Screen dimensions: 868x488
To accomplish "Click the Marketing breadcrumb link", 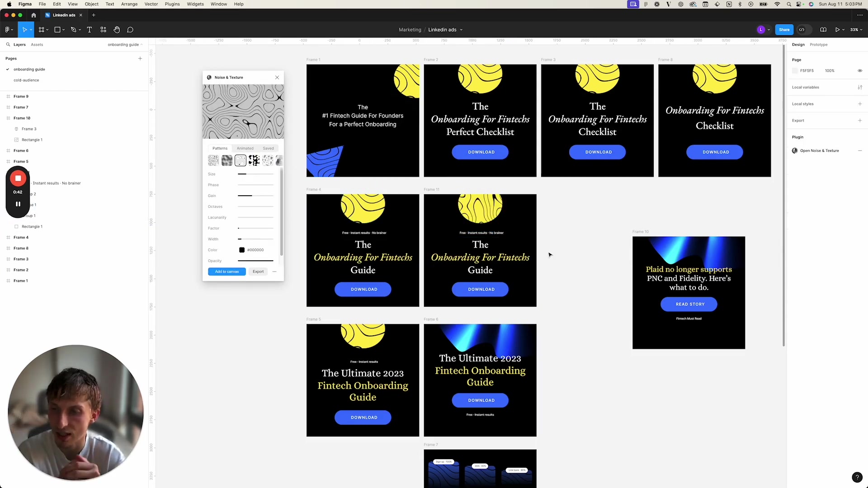I will (410, 30).
